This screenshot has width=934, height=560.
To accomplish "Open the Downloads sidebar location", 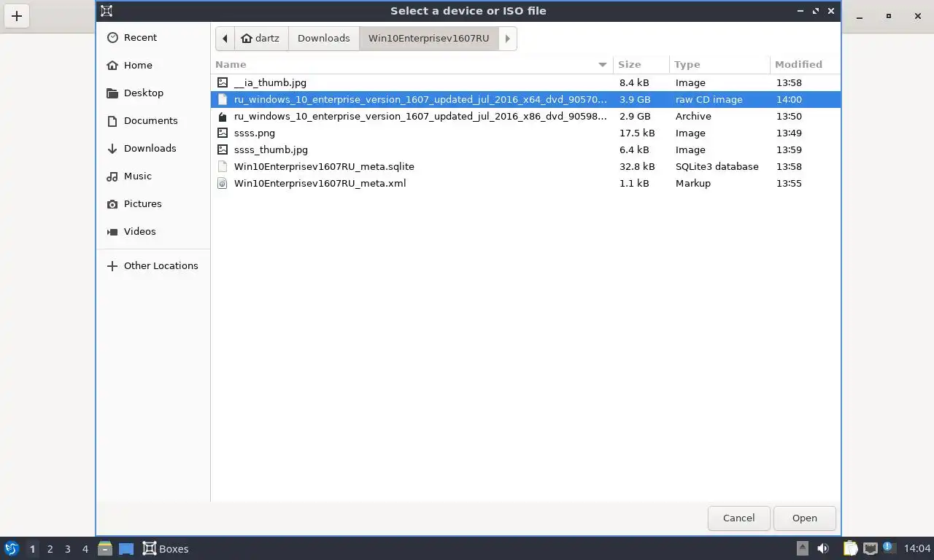I will point(153,148).
